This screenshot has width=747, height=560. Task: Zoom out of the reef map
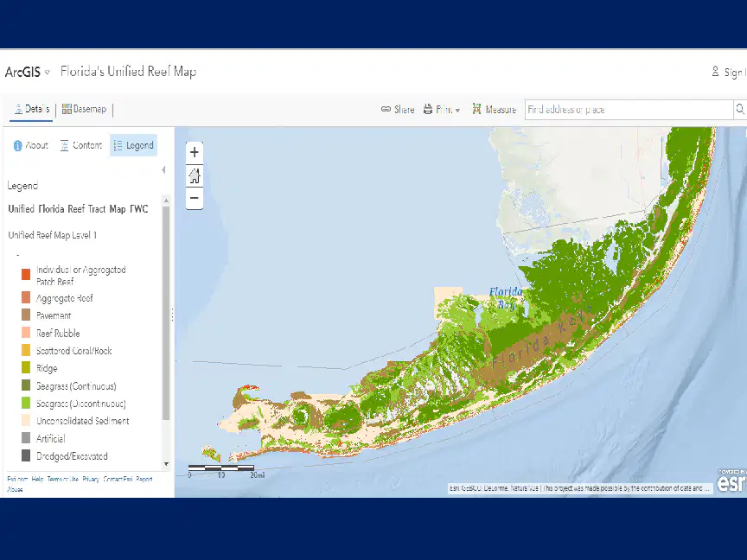pyautogui.click(x=195, y=198)
